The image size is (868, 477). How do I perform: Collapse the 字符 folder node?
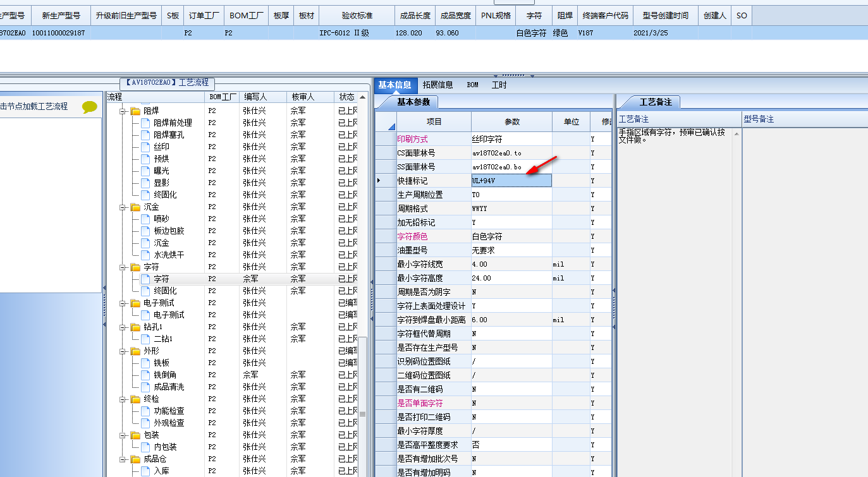(123, 267)
